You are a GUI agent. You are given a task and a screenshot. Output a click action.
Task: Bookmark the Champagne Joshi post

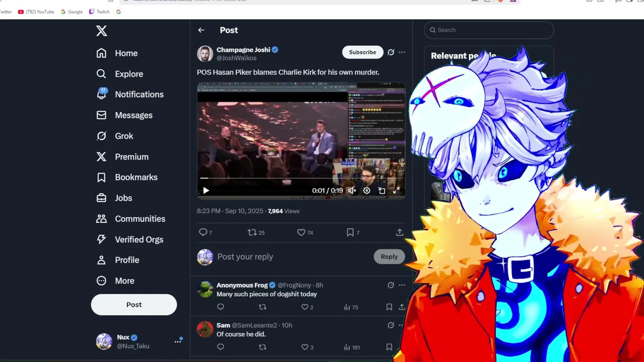[350, 232]
